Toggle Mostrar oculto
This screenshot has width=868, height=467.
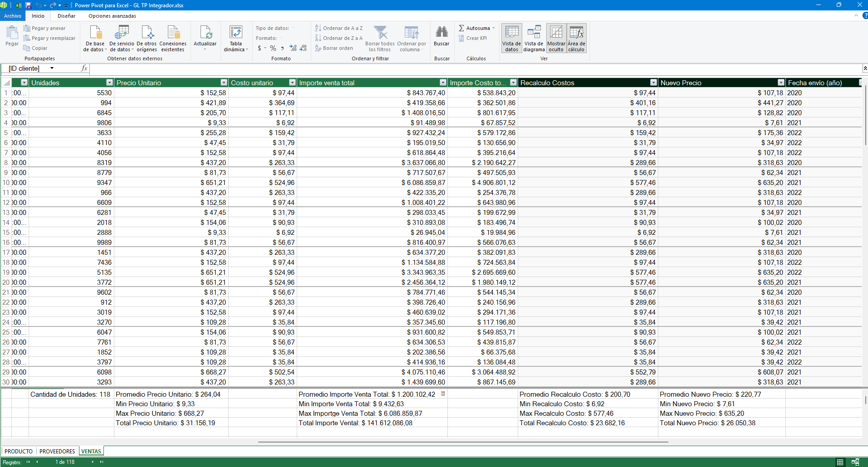coord(556,39)
